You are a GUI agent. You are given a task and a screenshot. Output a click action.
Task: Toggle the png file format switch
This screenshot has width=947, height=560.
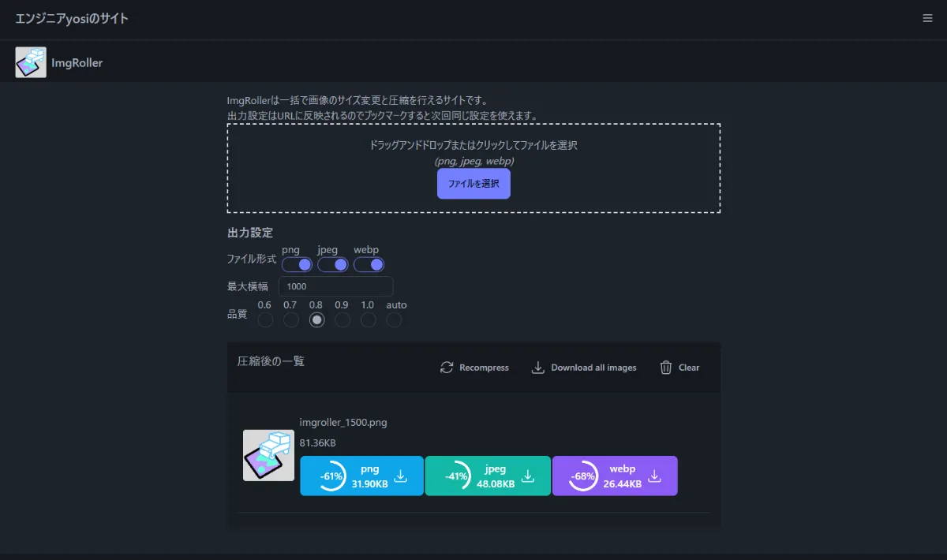pos(297,264)
